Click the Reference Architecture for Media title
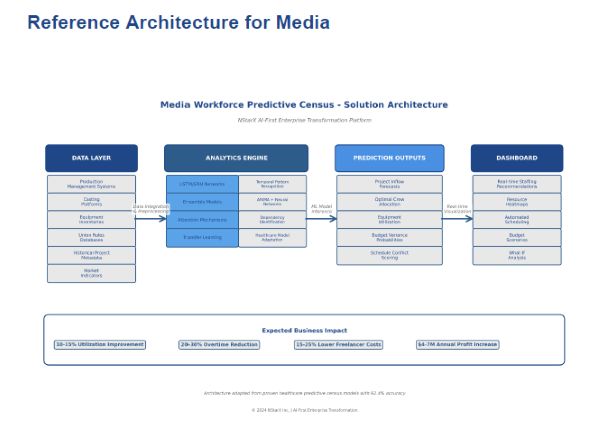Viewport: 600px width, 421px height. click(178, 22)
